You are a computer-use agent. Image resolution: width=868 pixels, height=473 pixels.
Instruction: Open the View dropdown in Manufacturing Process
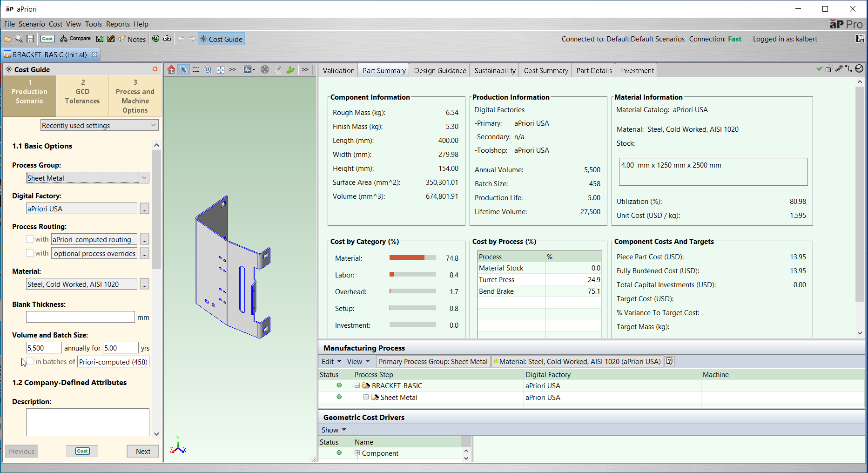pyautogui.click(x=358, y=361)
